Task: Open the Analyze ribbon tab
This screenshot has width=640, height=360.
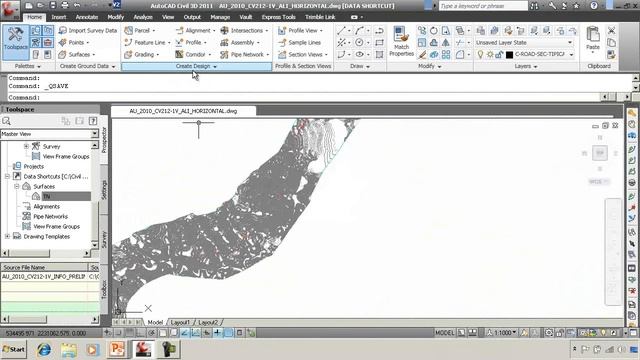Action: [x=143, y=17]
